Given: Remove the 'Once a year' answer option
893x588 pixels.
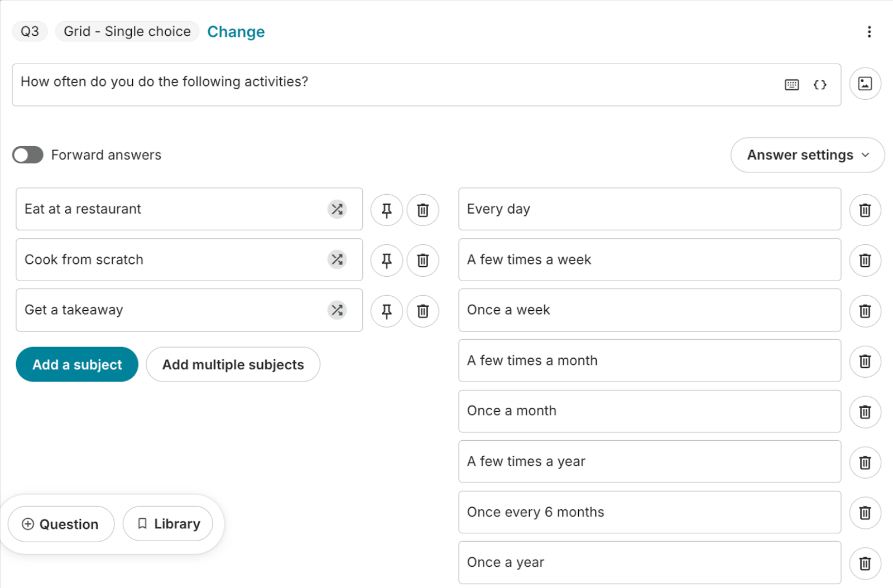Looking at the screenshot, I should click(865, 563).
